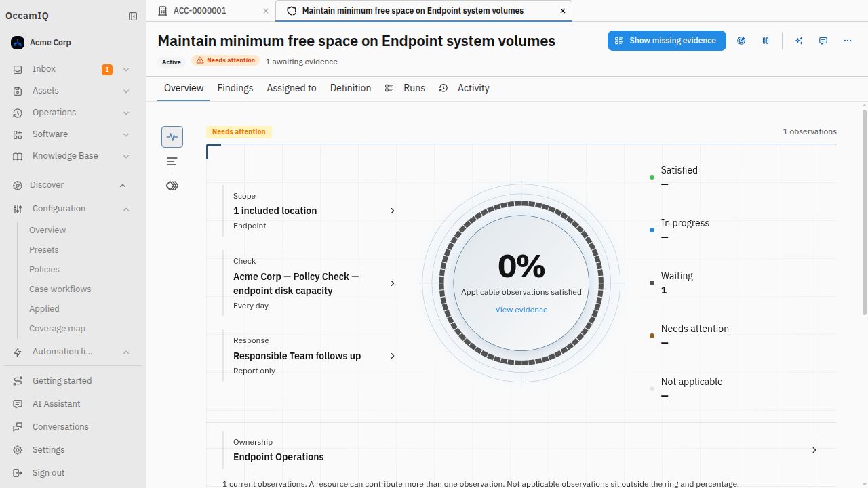
Task: Click the Getting started sidebar icon
Action: point(18,381)
